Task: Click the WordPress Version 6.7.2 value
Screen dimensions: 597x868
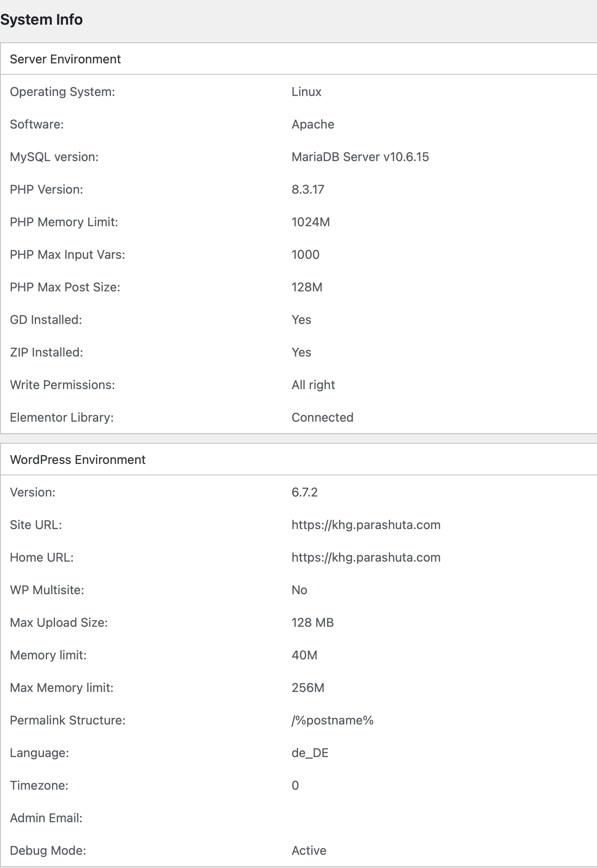Action: pyautogui.click(x=304, y=492)
